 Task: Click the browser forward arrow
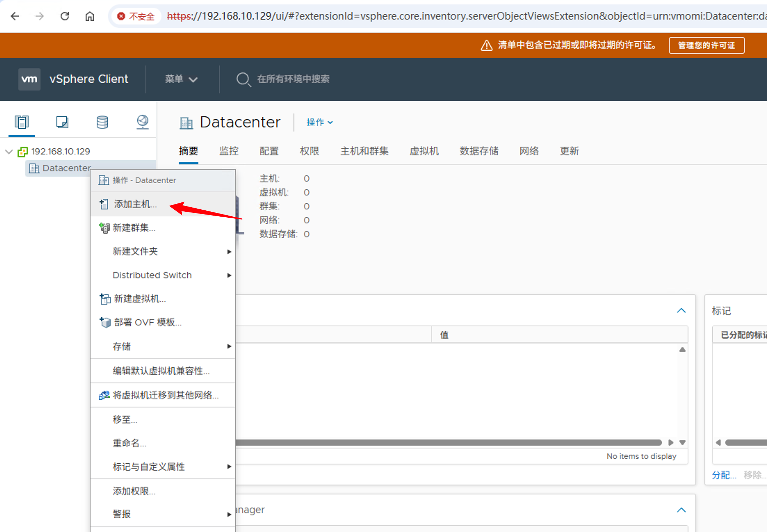(40, 16)
